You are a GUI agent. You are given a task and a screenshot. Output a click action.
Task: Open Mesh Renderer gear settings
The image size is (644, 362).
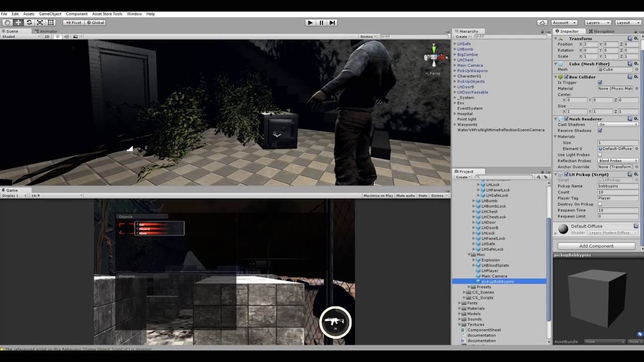coord(636,119)
